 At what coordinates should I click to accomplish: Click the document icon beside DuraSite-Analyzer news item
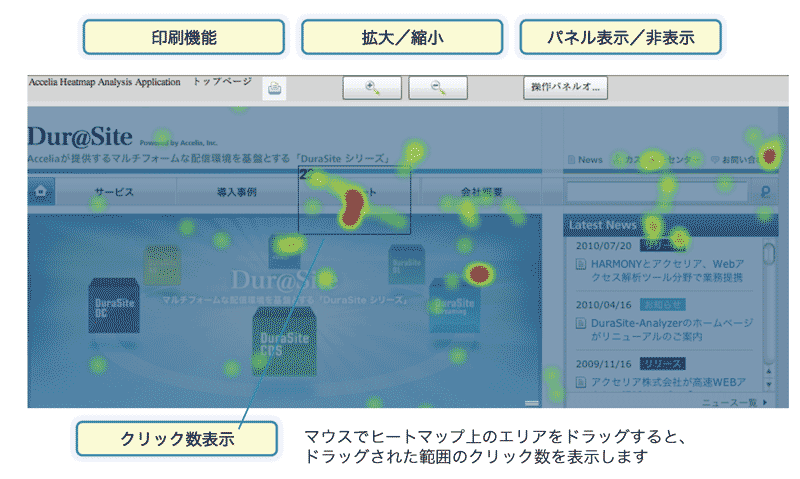coord(581,323)
